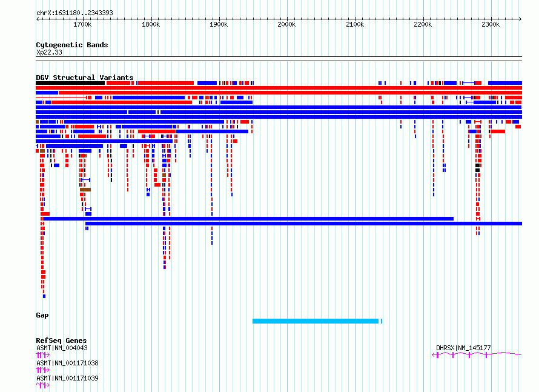Image resolution: width=539 pixels, height=392 pixels.
Task: Select the Xp22.33 band label
Action: click(49, 52)
